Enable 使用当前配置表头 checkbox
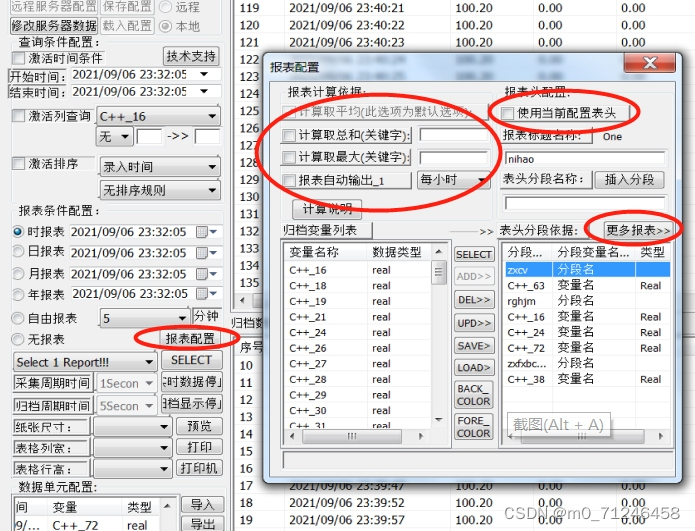The height and width of the screenshot is (531, 695). pyautogui.click(x=507, y=113)
